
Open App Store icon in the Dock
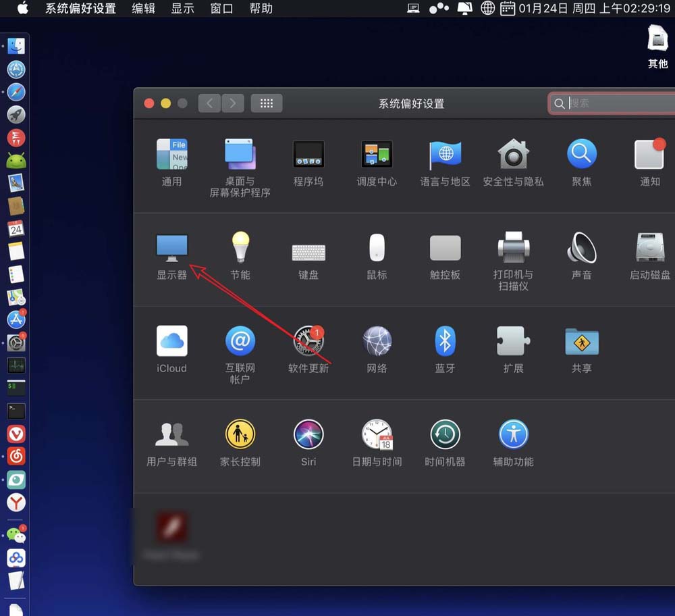[16, 319]
